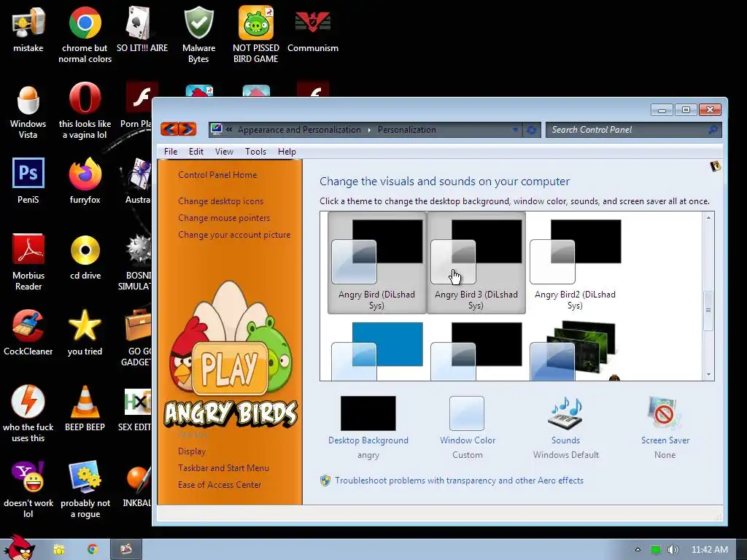Open Sounds Windows Default settings
The height and width of the screenshot is (560, 747).
pyautogui.click(x=566, y=427)
